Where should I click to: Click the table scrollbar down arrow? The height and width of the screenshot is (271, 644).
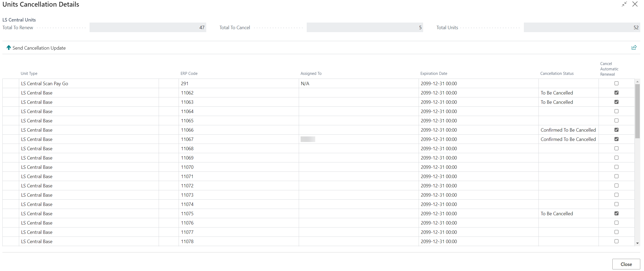[637, 243]
